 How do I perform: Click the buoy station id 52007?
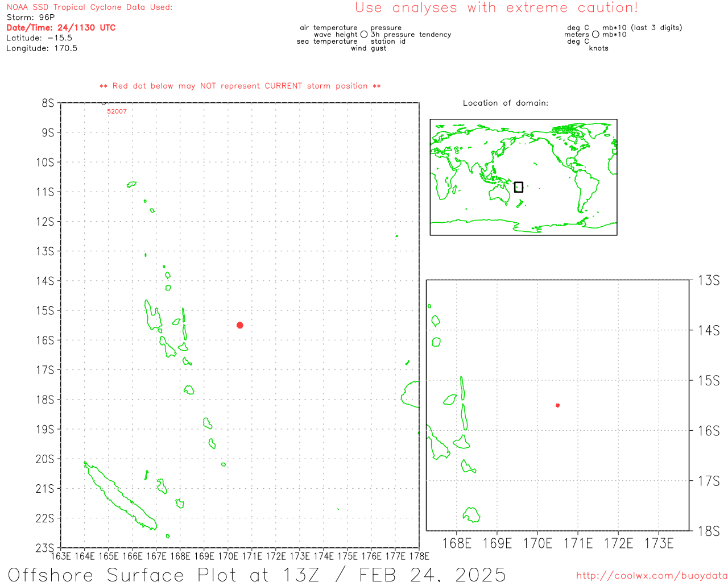coord(117,111)
